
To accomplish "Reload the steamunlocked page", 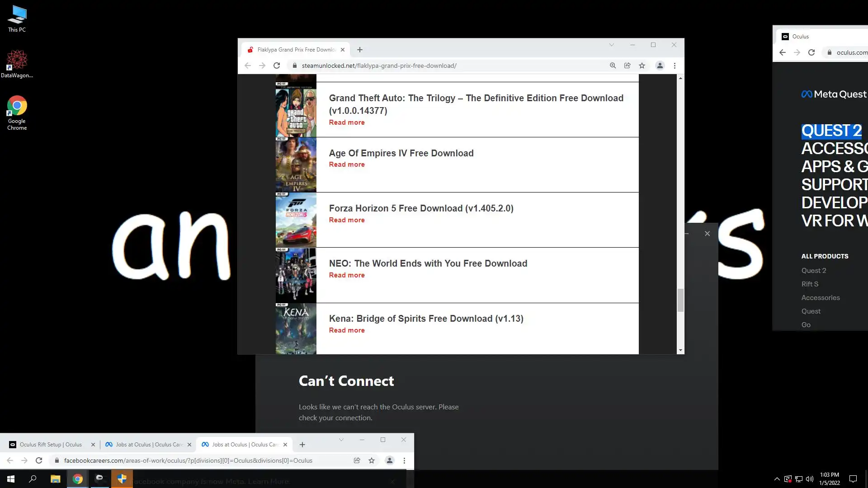I will pyautogui.click(x=277, y=66).
